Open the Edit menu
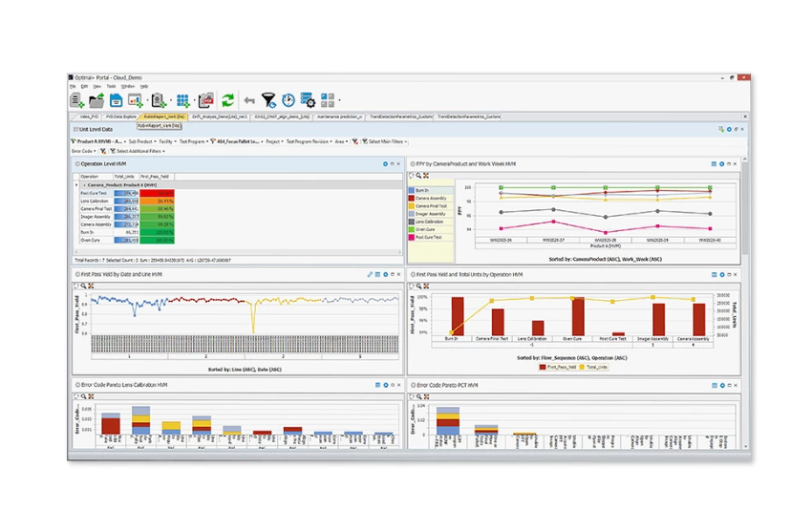This screenshot has height=511, width=812. point(84,87)
